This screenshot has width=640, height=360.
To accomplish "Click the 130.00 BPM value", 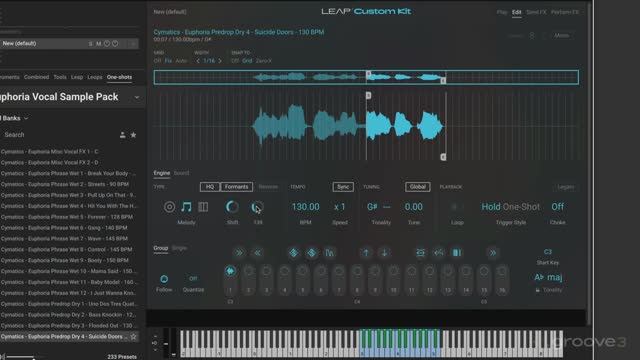I will pos(305,207).
